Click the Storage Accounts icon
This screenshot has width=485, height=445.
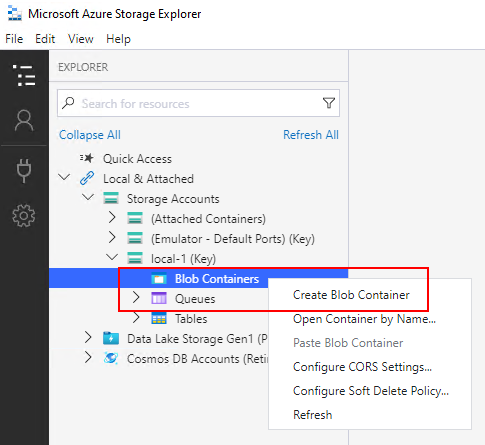(111, 198)
